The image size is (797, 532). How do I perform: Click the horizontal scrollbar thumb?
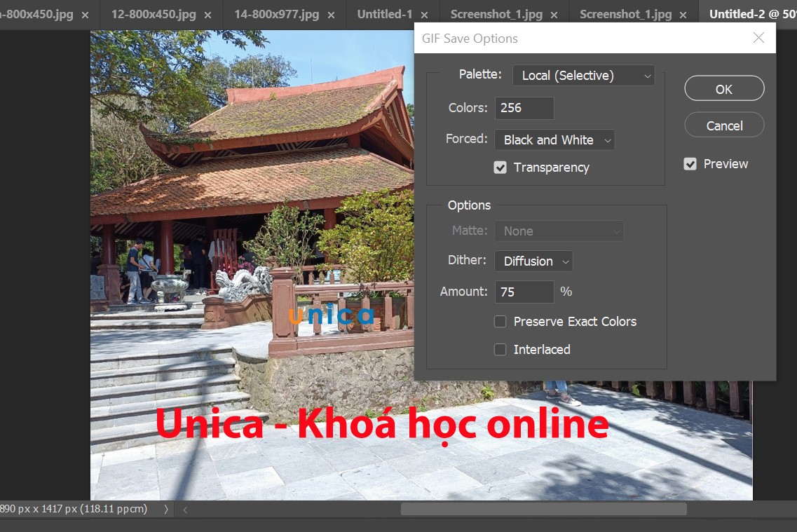click(543, 510)
